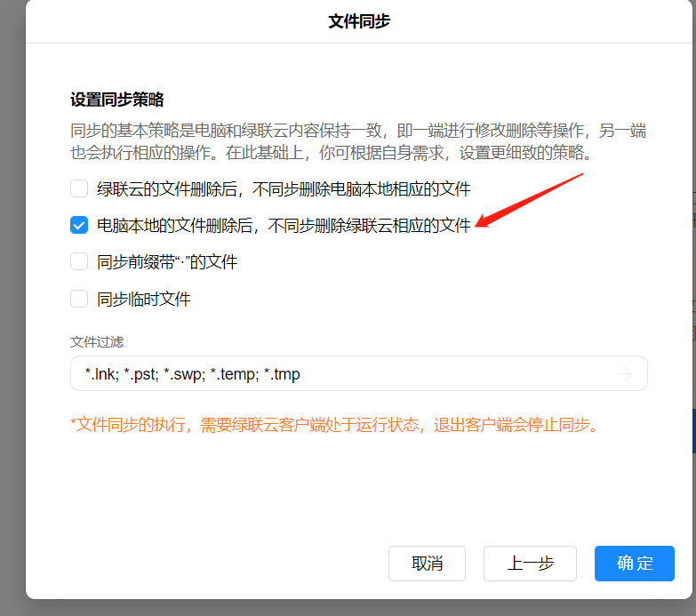Click label 电脑本地的文件删除后 option text
696x616 pixels.
(284, 226)
